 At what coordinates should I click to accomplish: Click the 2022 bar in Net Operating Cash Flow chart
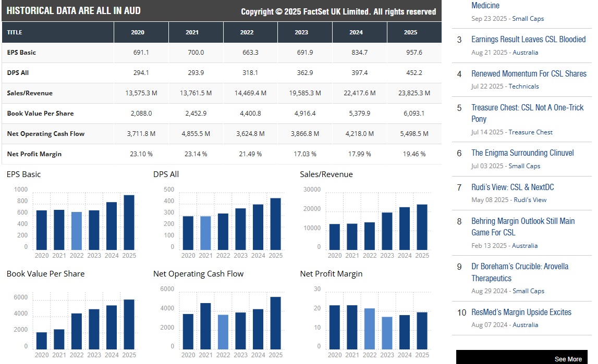coord(223,332)
